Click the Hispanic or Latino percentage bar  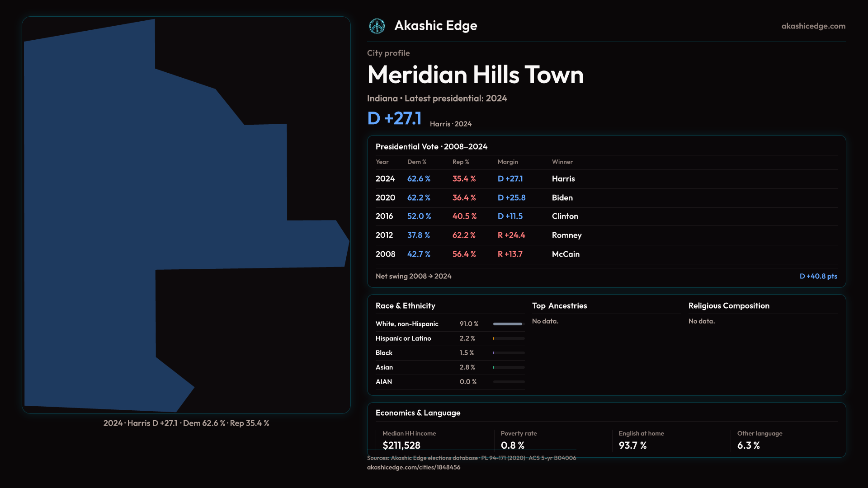coord(508,338)
